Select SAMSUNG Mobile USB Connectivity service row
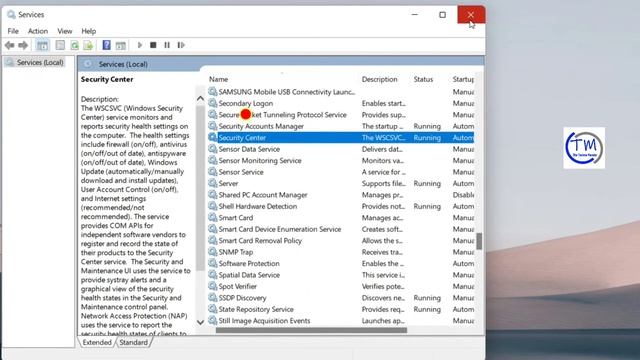The height and width of the screenshot is (360, 640). (x=341, y=92)
